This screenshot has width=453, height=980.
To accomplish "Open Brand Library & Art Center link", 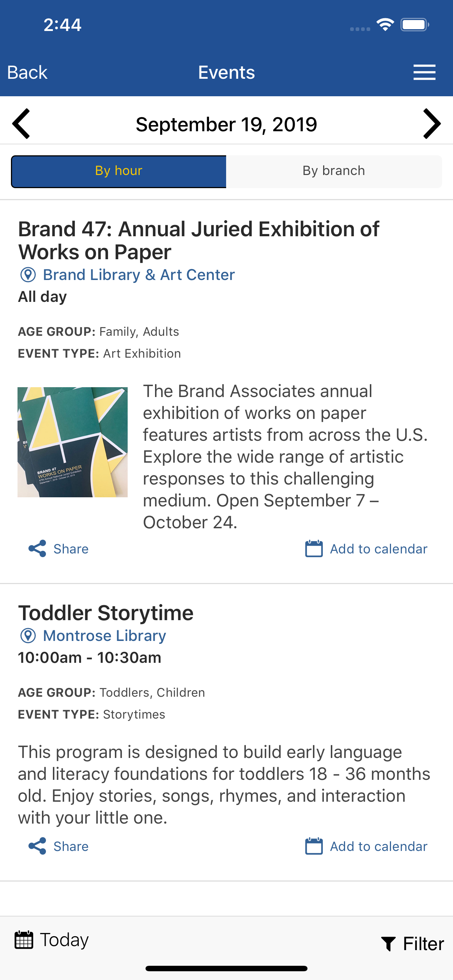I will pos(139,275).
